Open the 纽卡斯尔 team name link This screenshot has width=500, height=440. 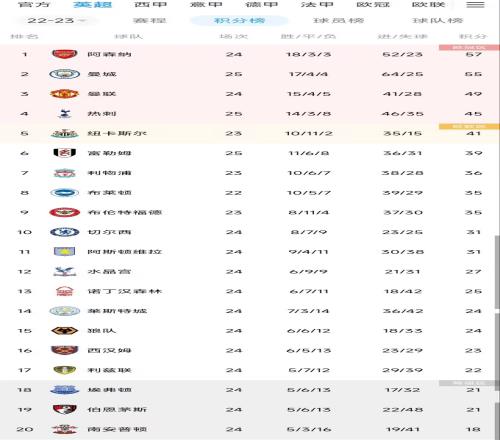[x=117, y=133]
